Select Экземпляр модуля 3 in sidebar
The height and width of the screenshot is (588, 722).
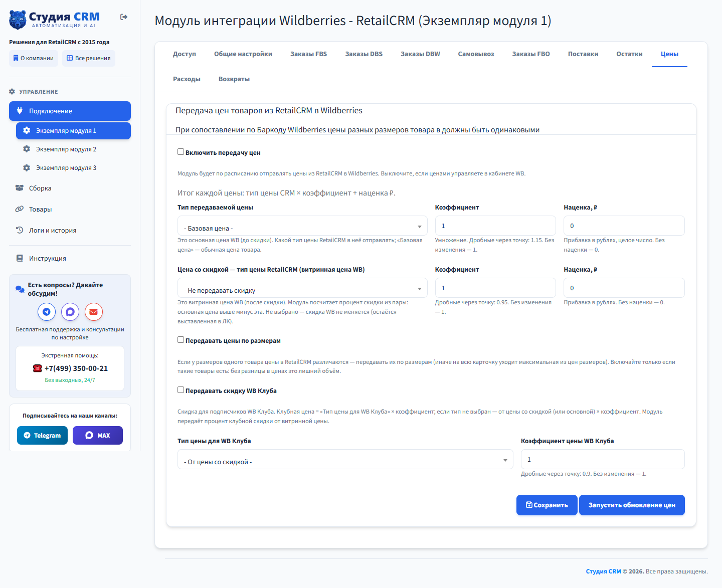(x=73, y=167)
